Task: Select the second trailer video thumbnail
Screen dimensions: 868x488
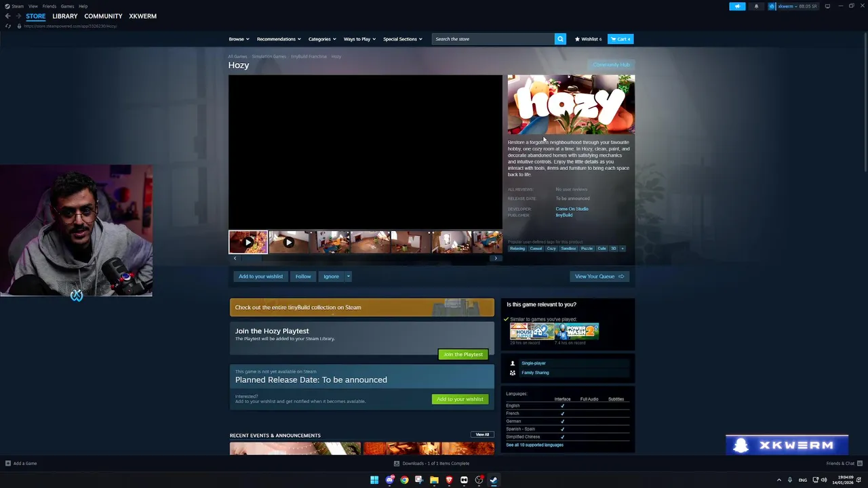Action: click(x=288, y=242)
